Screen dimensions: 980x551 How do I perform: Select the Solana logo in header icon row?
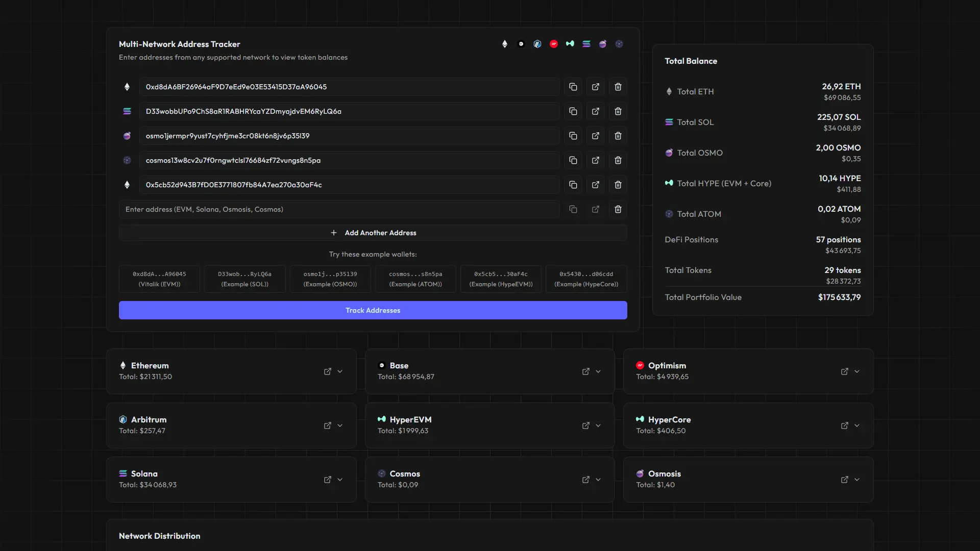pos(586,44)
